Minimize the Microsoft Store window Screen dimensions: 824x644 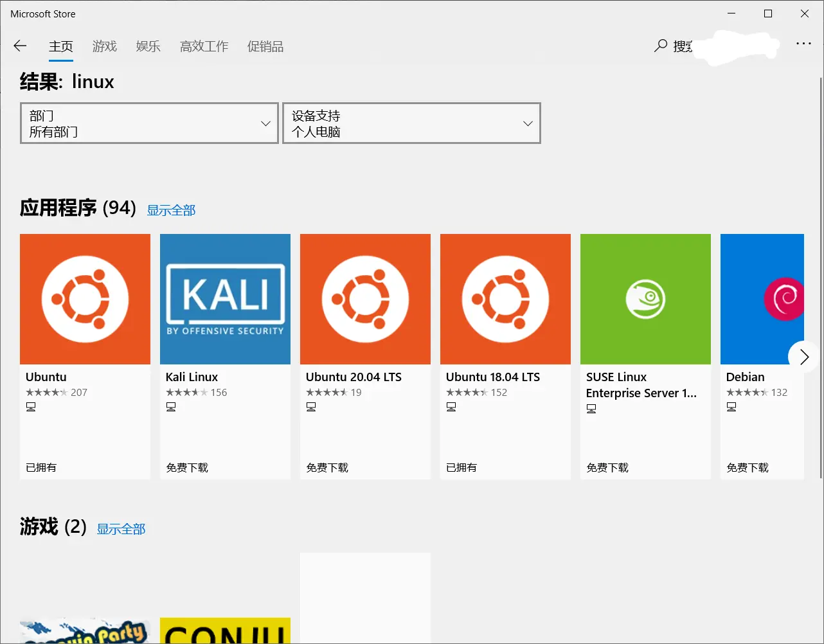coord(731,13)
